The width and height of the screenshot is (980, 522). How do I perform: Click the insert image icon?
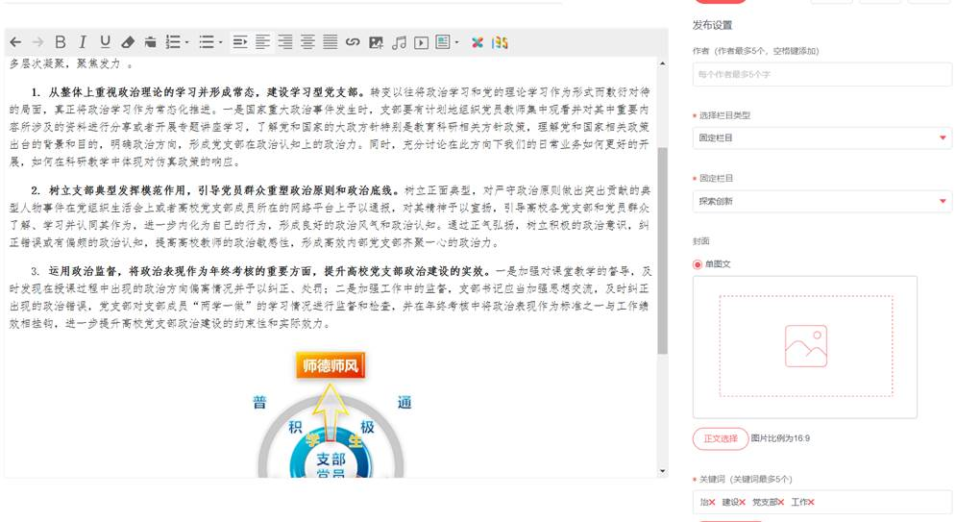point(376,42)
